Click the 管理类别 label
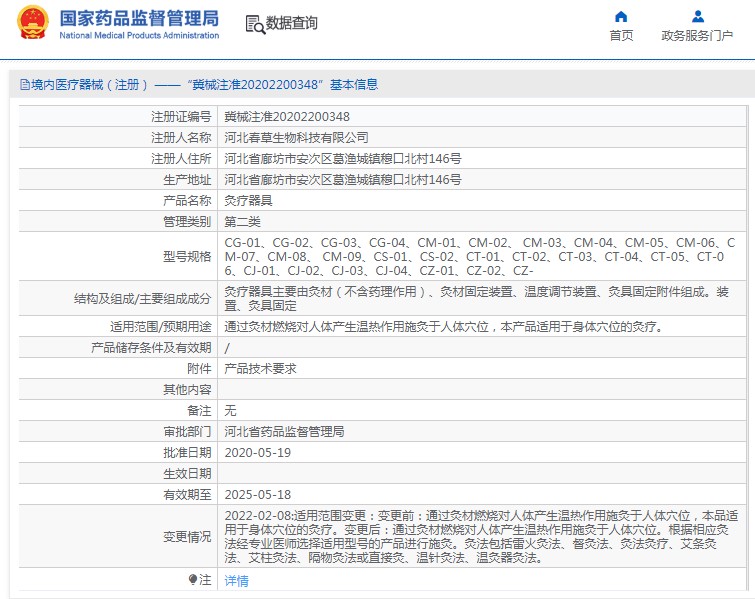 [x=187, y=221]
